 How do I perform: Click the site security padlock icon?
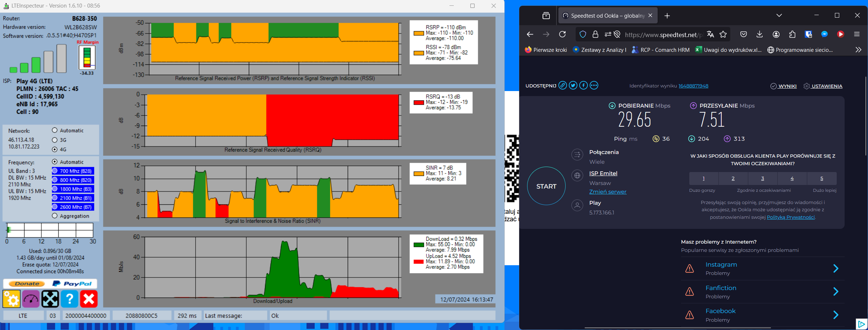point(595,34)
